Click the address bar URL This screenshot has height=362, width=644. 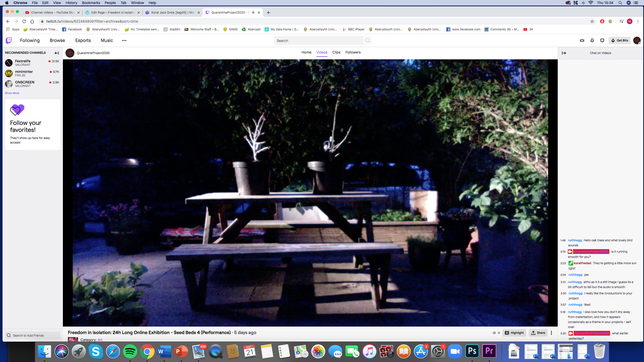(x=92, y=21)
